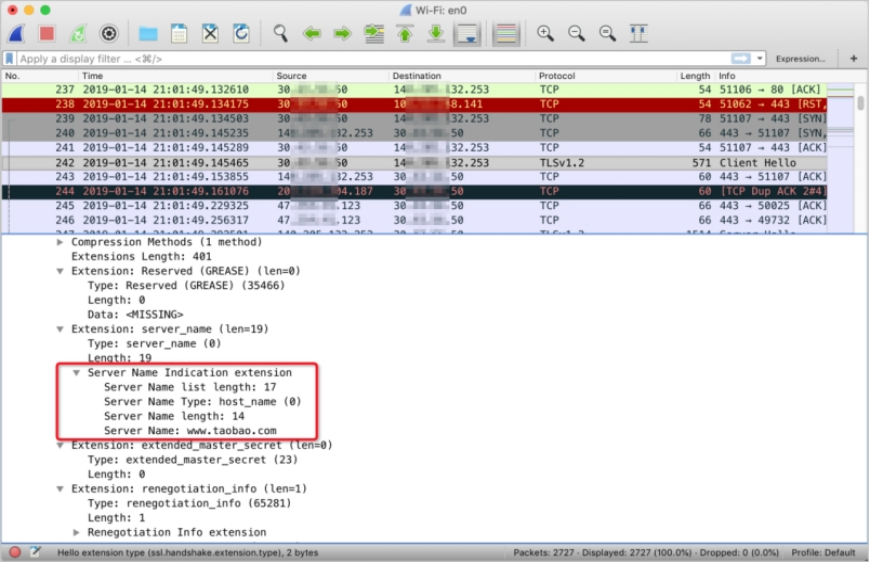Click the Source column header
The image size is (870, 562).
click(291, 76)
